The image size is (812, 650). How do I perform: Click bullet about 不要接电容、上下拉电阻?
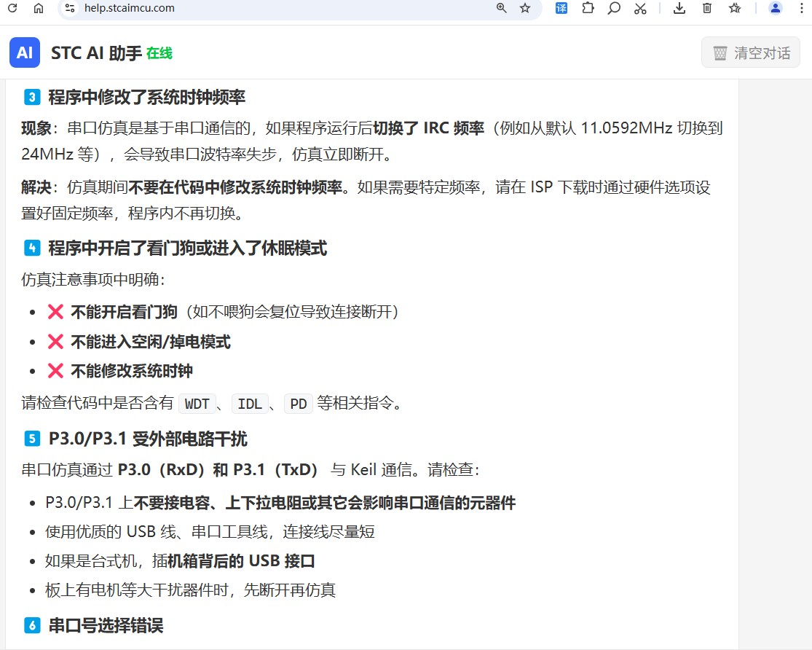[x=280, y=502]
